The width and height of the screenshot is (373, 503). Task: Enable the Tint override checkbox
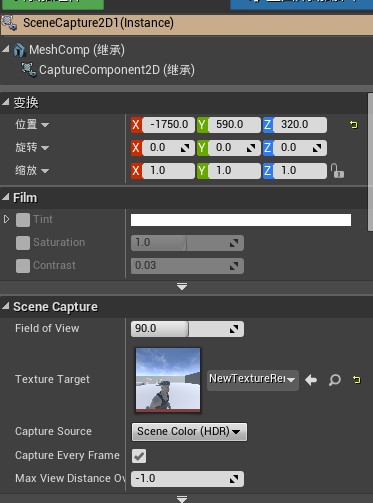tap(23, 220)
